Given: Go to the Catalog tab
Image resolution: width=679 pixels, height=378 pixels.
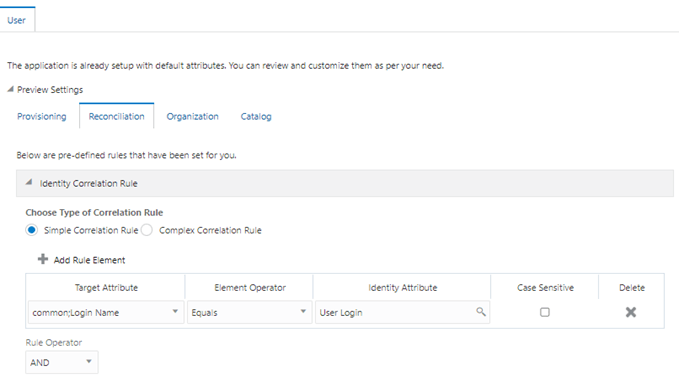Looking at the screenshot, I should pos(256,116).
